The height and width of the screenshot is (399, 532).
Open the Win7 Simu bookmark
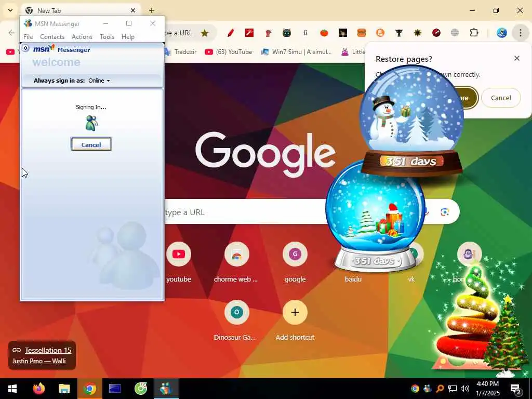tap(296, 52)
